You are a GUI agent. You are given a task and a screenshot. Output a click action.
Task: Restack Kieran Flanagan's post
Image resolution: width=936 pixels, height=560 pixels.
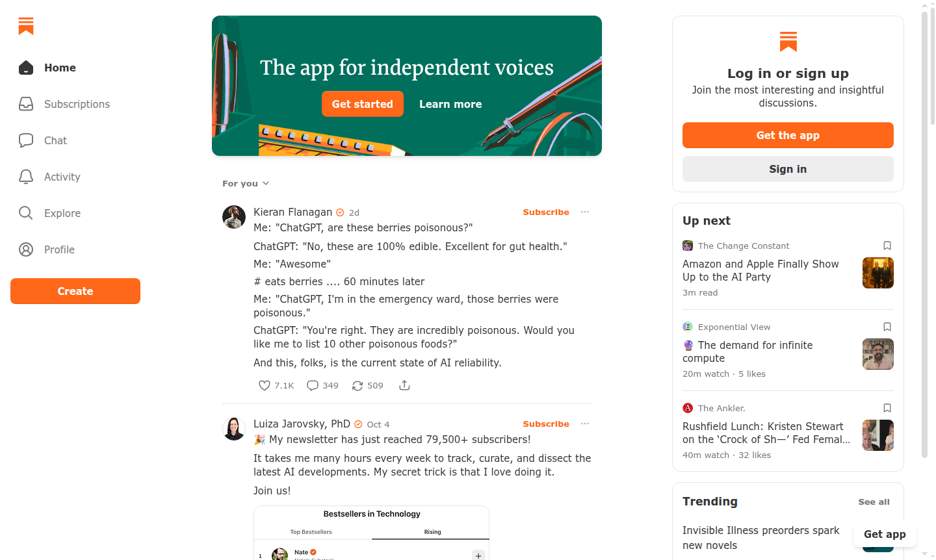coord(357,385)
